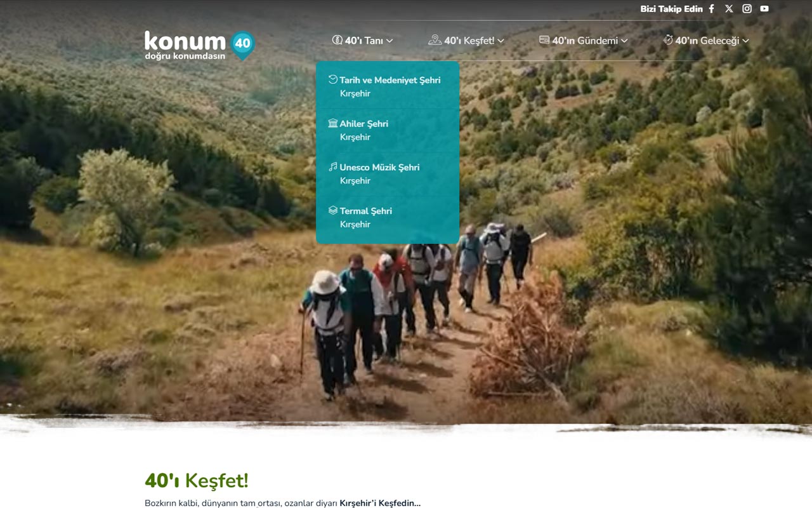Expand the 40'ı Keşfet! menu chevron

pyautogui.click(x=501, y=41)
